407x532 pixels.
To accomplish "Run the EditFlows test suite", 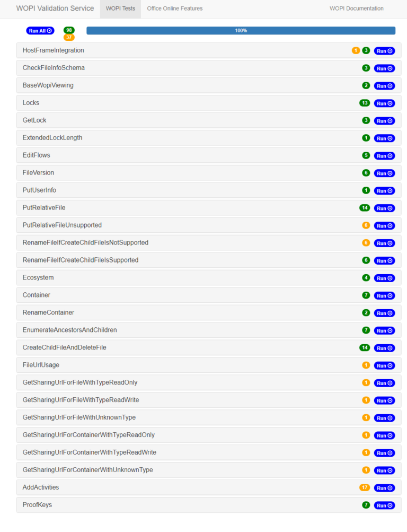I will [384, 155].
